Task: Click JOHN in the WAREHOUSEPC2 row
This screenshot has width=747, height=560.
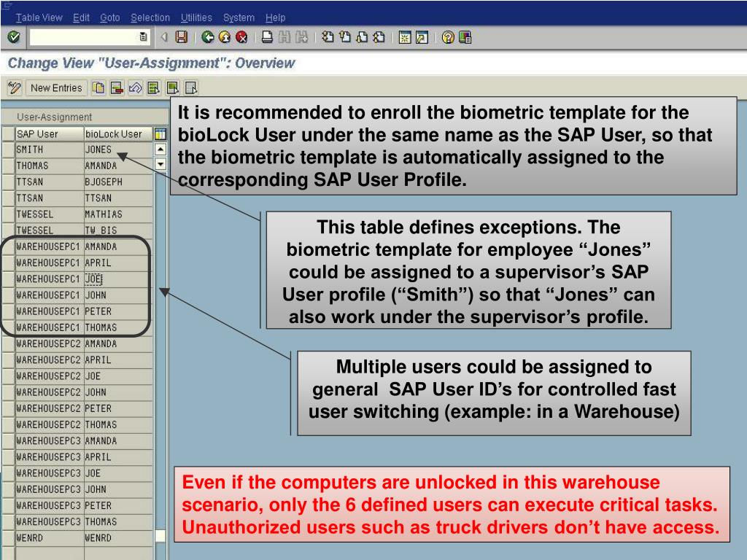Action: coord(118,392)
